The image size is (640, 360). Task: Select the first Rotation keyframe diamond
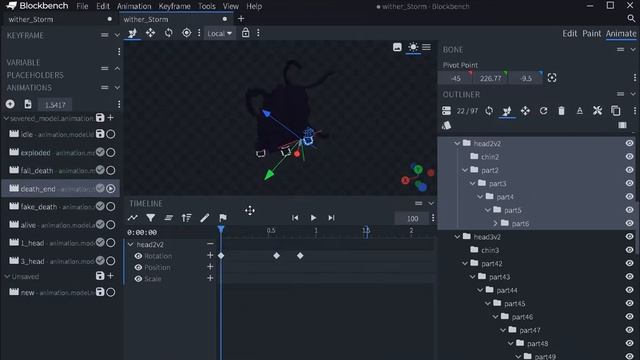(221, 256)
